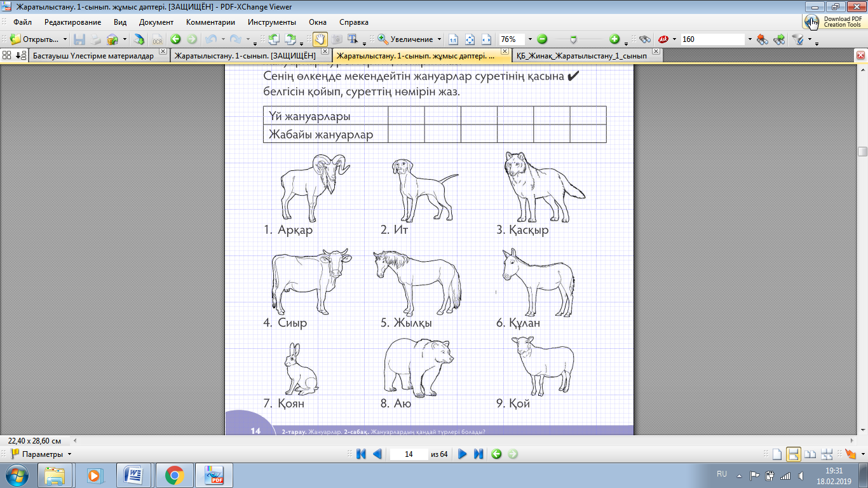
Task: Click the Fit Width icon
Action: (x=487, y=39)
